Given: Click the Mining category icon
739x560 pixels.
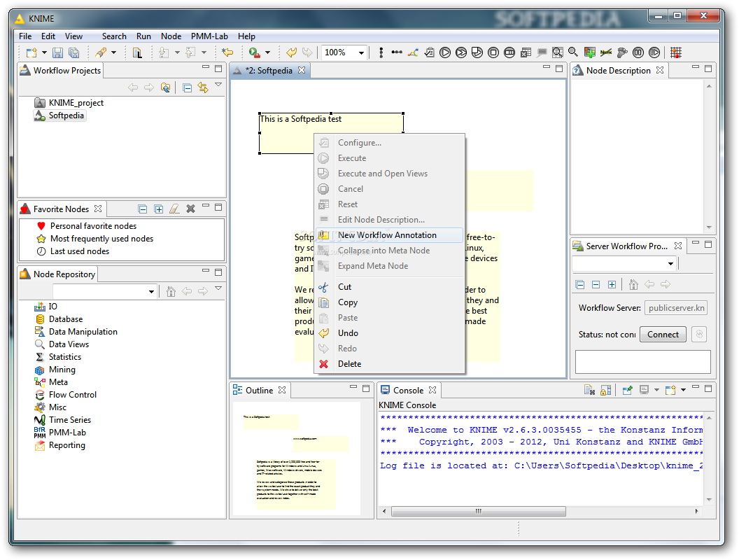Looking at the screenshot, I should coord(40,370).
